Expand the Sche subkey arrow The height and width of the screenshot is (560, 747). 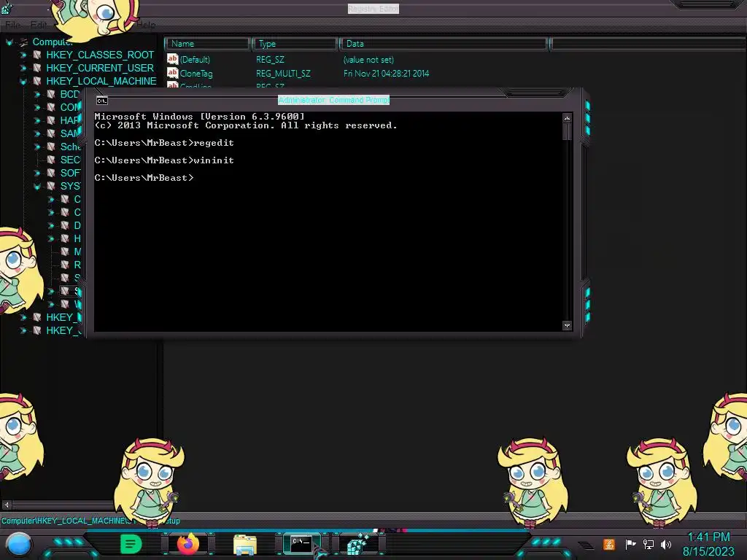36,147
